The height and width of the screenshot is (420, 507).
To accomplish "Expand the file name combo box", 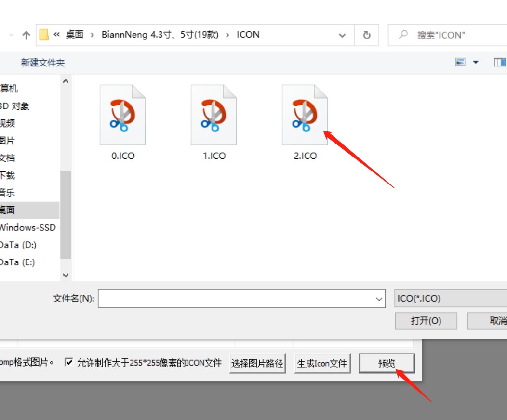I will coord(379,299).
